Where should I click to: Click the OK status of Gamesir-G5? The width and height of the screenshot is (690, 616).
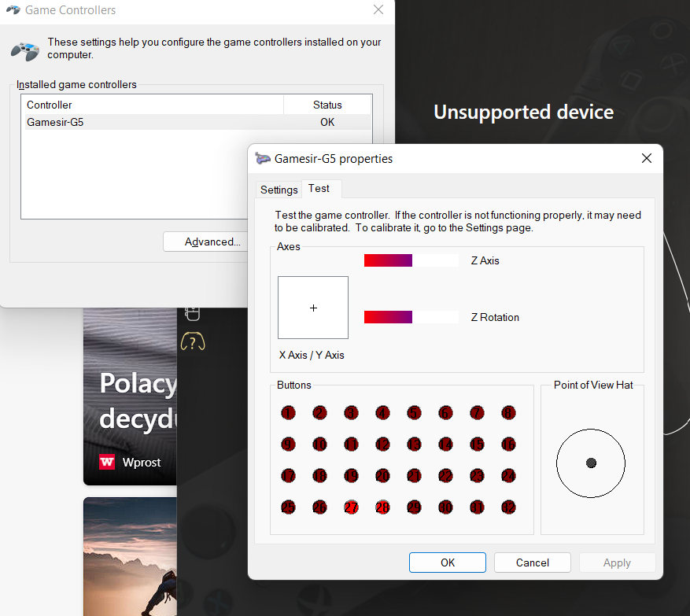point(327,122)
